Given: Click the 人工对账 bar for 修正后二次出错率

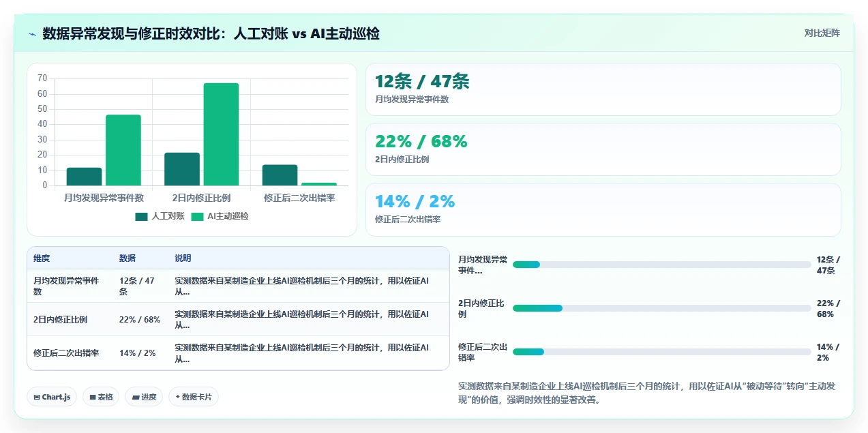Looking at the screenshot, I should point(280,175).
